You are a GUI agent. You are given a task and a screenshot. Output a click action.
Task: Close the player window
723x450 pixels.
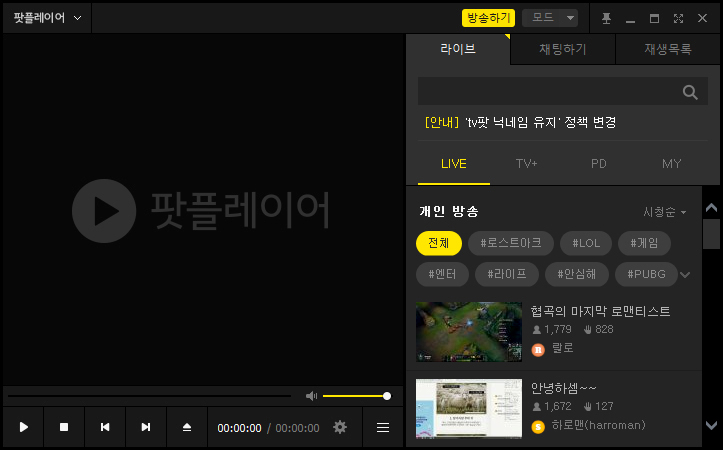(x=702, y=18)
